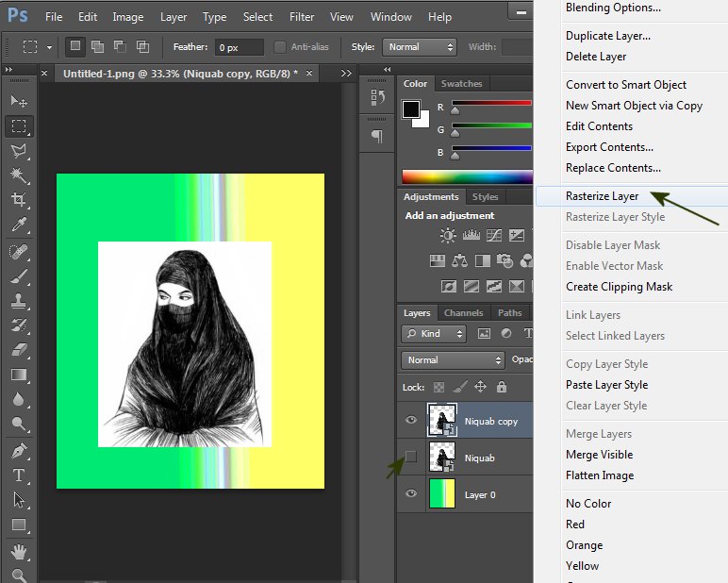The image size is (728, 583).
Task: Expand the Kind layer filter dropdown
Action: tap(434, 334)
